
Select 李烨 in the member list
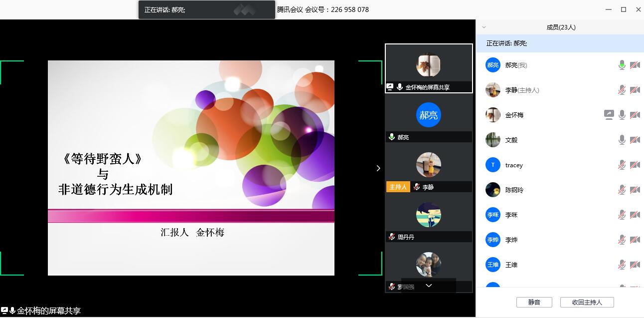(511, 240)
